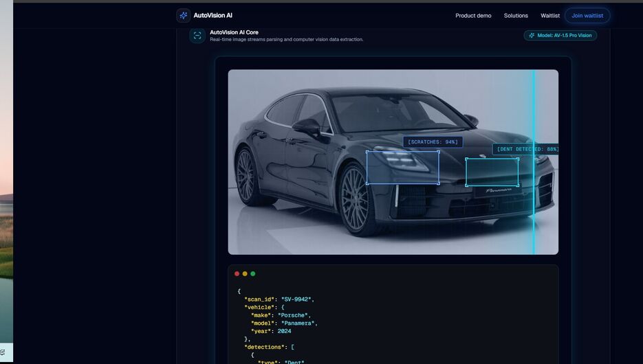Click the red dot in code window
Viewport: 643px width, 364px height.
click(237, 274)
